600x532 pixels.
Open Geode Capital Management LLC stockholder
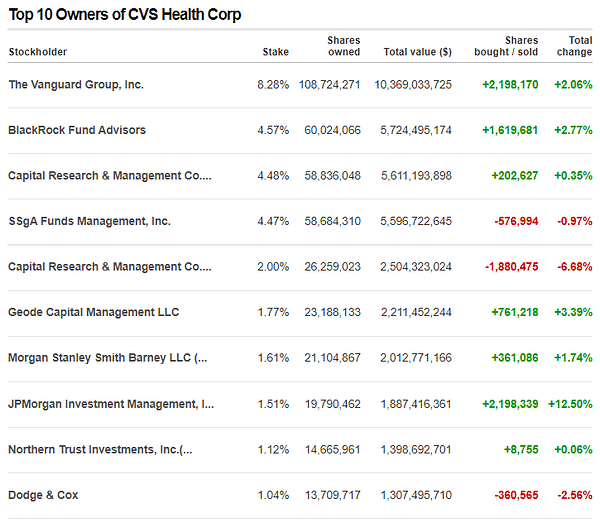(x=94, y=312)
